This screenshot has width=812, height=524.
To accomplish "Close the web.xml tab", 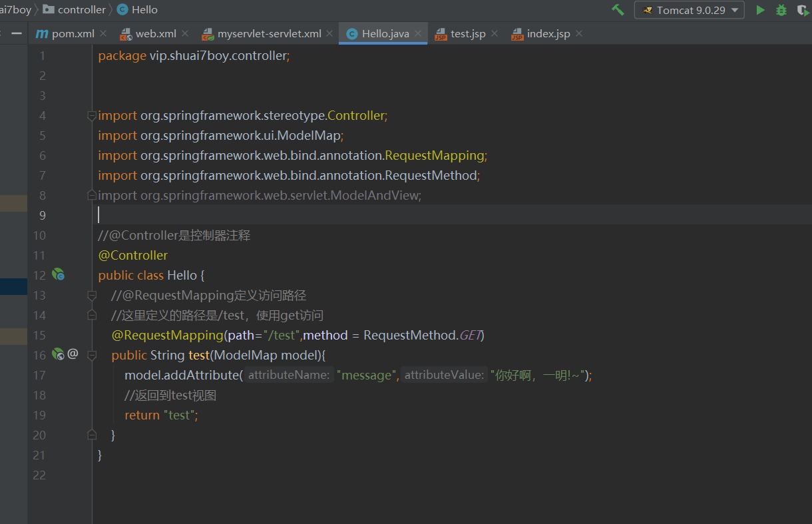I will pos(185,33).
